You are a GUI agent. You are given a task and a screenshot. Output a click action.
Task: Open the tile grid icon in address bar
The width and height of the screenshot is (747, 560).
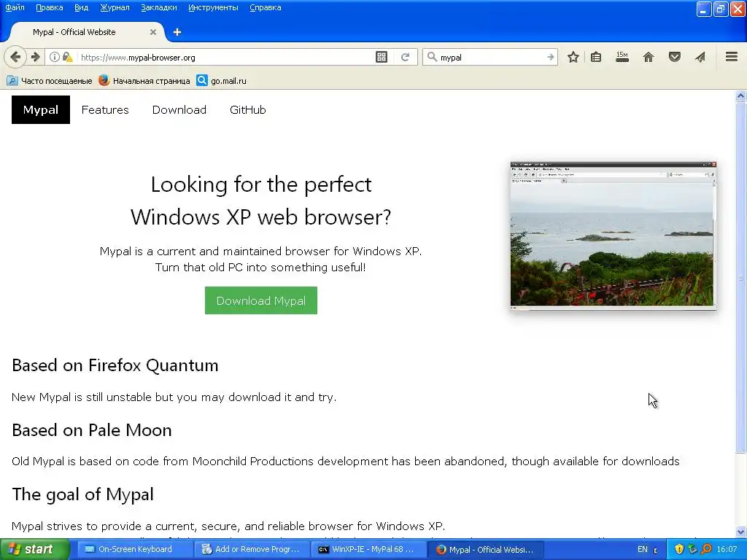click(381, 57)
